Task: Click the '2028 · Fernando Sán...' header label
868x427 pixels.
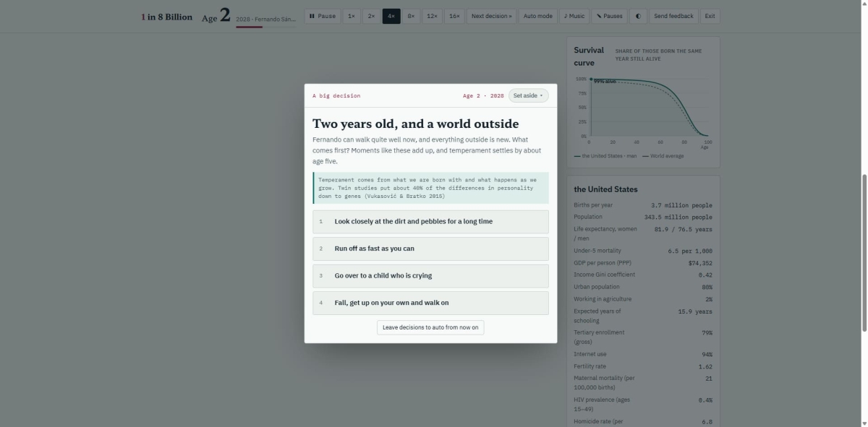Action: click(x=265, y=18)
